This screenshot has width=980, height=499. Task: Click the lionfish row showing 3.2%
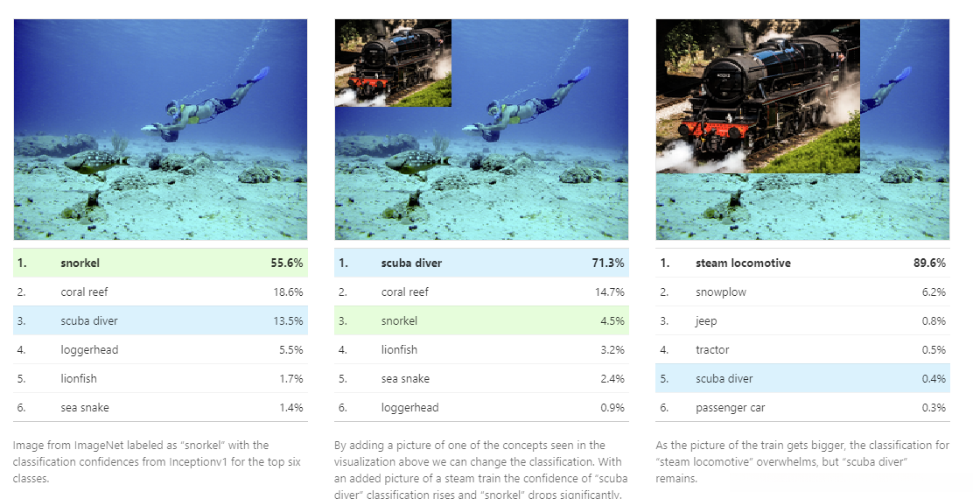click(481, 349)
